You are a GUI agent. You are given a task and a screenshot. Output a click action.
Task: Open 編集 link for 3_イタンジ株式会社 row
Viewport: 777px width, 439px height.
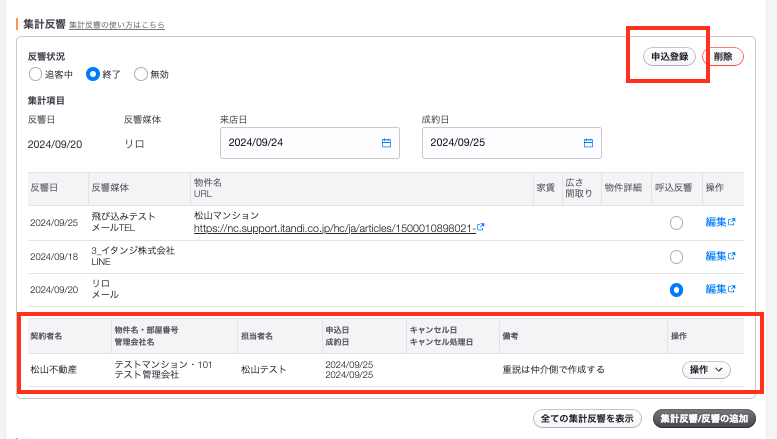pos(720,256)
